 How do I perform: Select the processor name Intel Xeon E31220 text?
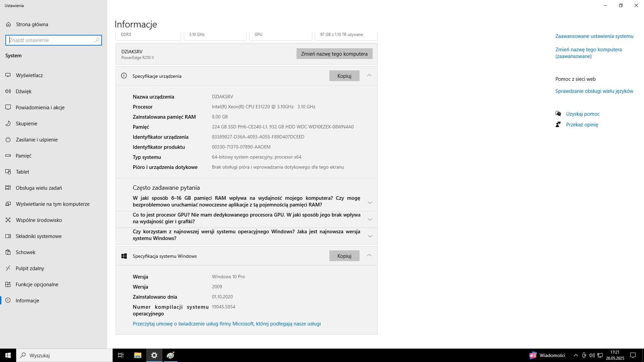click(264, 107)
